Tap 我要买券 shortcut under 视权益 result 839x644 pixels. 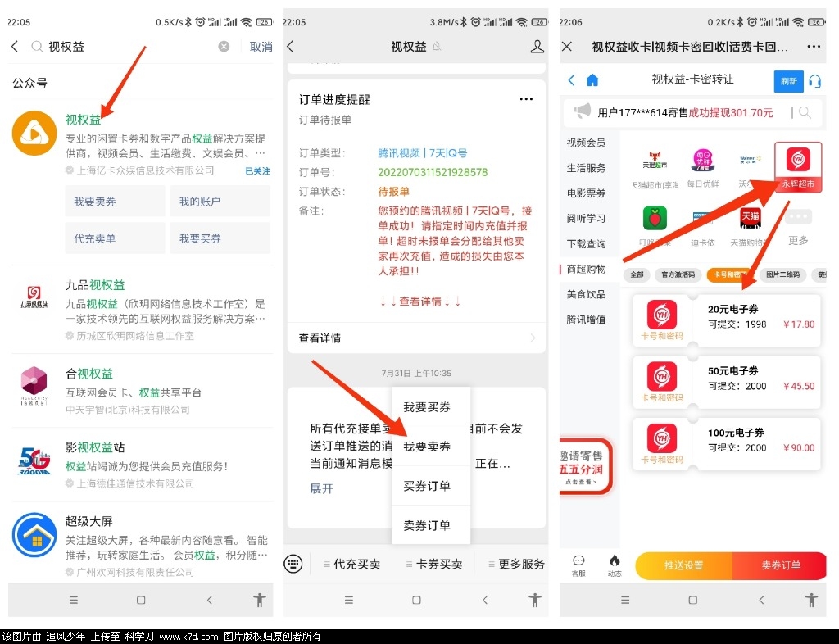click(220, 238)
